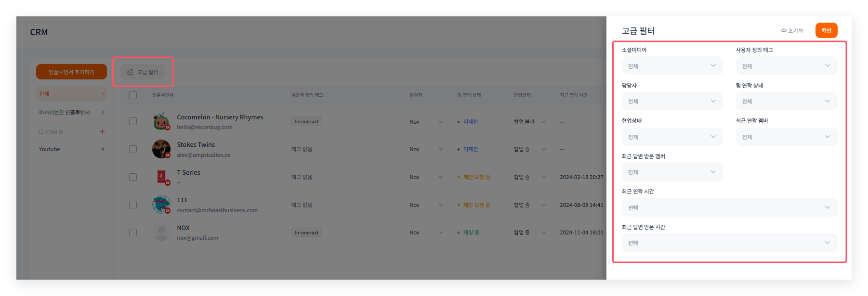Click the search magnifier icon in CRM 뷰
This screenshot has height=296, width=868.
(41, 132)
